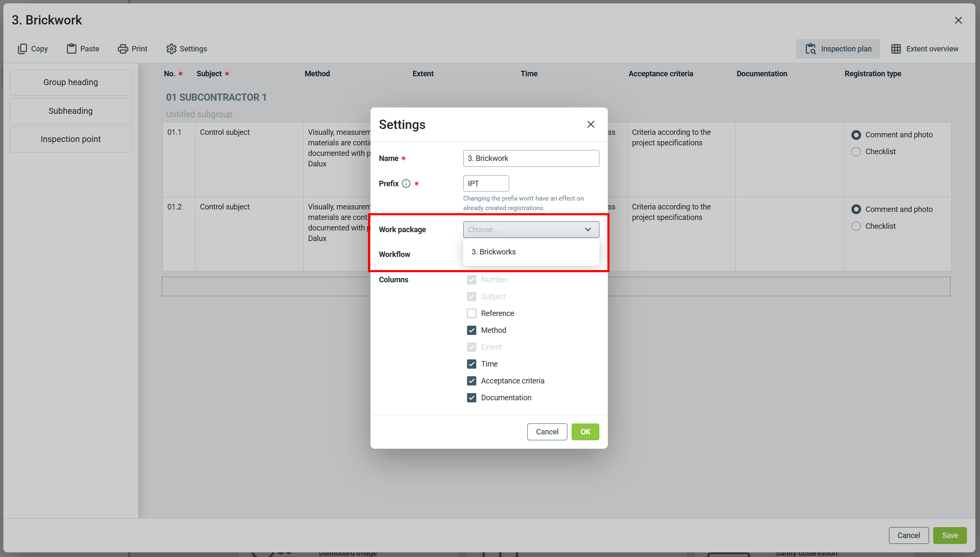Click acceptance criteria cell in row 01.1
Screen dimensions: 980x557
[681, 160]
